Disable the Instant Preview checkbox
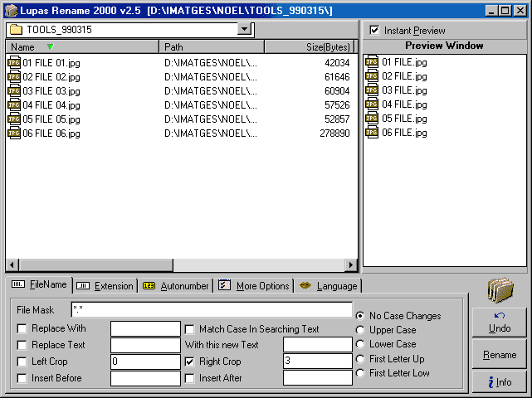This screenshot has width=532, height=398. click(x=374, y=31)
